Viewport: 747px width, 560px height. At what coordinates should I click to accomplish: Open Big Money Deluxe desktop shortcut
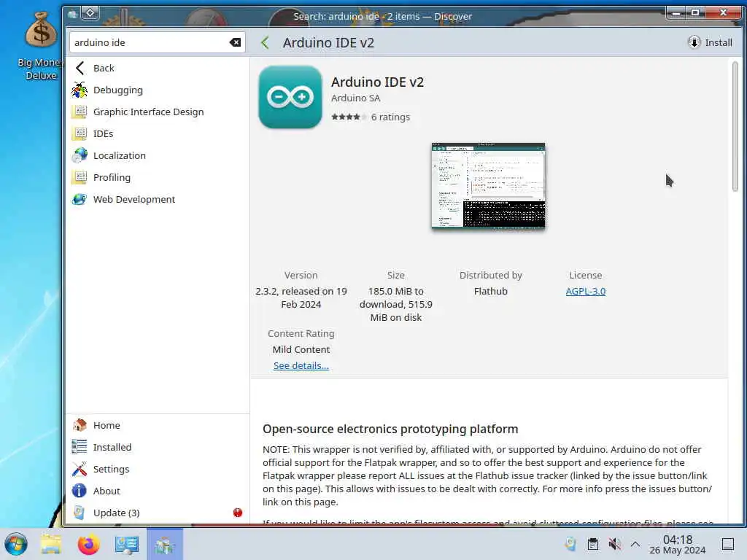41,46
